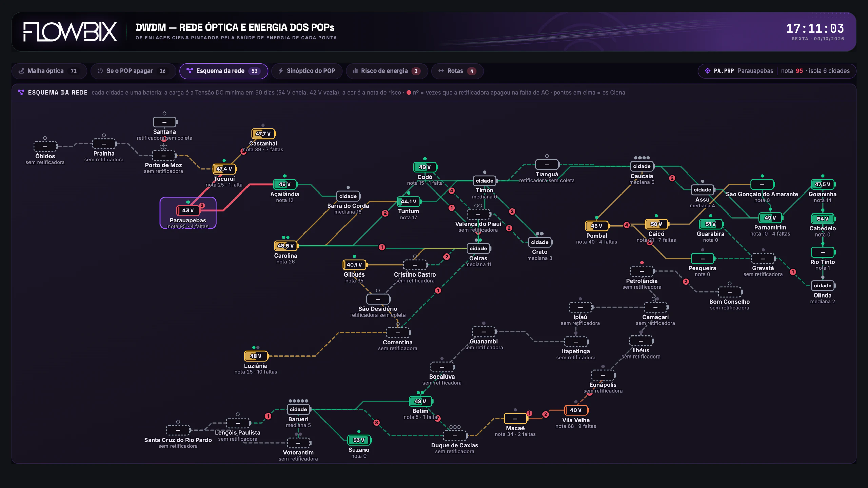Switch to Se o POP apagar tab
868x488 pixels.
pyautogui.click(x=133, y=71)
